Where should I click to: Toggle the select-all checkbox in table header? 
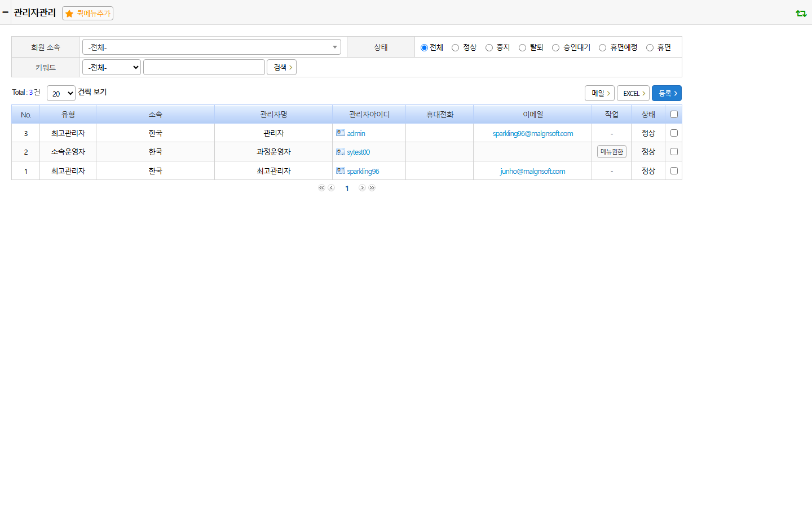click(x=674, y=115)
